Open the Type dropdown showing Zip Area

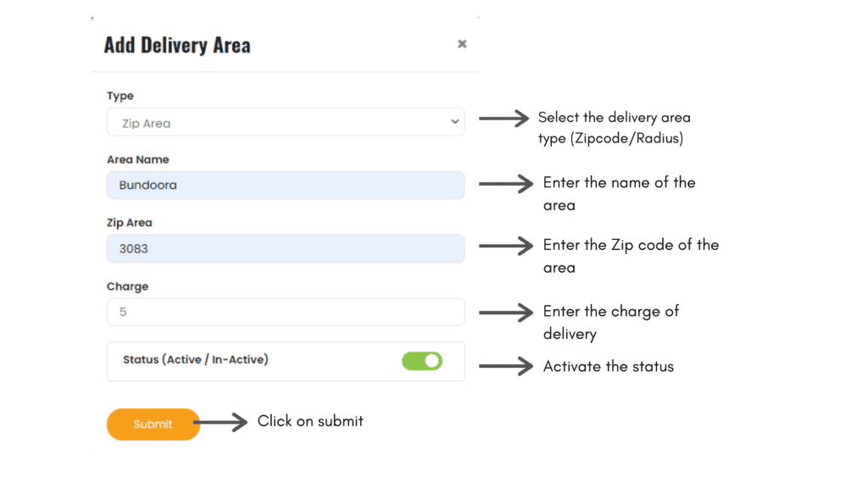click(x=286, y=122)
